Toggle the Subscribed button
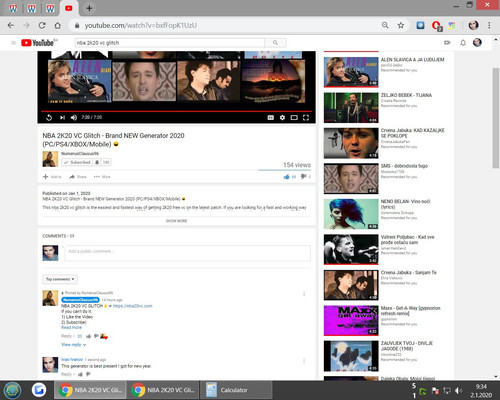Viewport: 500px width, 400px height. point(77,162)
